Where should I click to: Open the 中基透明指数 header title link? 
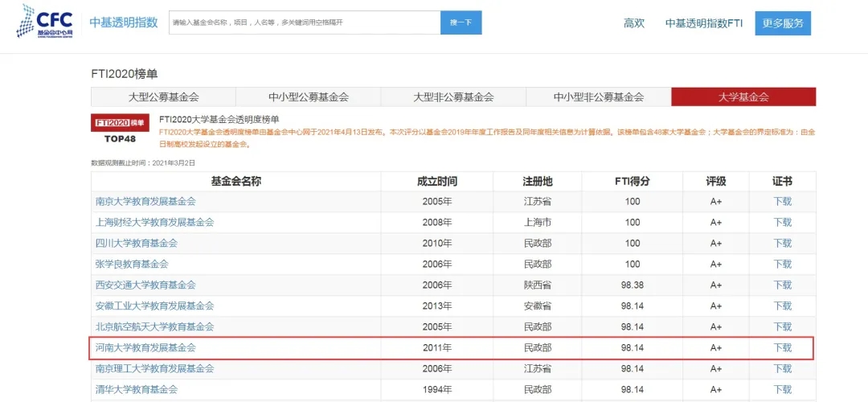(124, 23)
